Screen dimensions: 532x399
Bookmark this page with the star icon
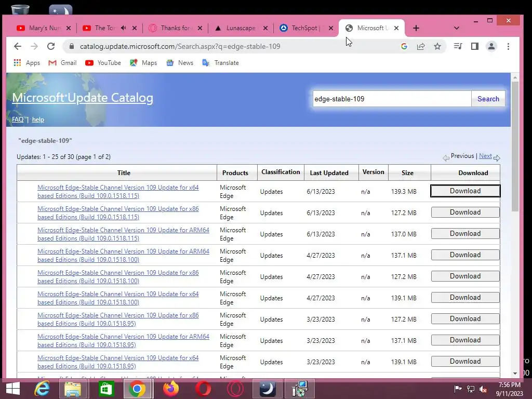click(437, 46)
